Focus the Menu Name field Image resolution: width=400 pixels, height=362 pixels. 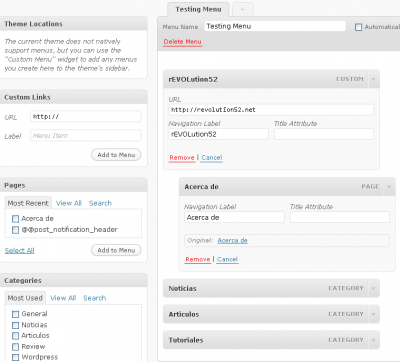tap(275, 26)
